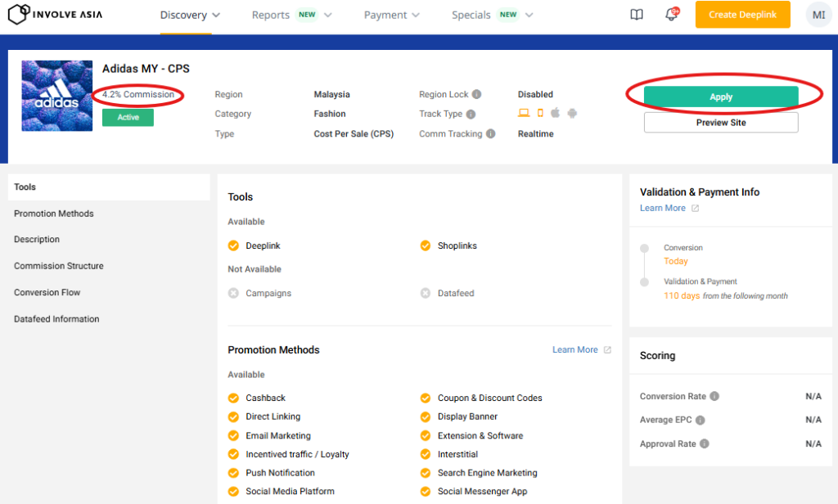The height and width of the screenshot is (504, 838).
Task: Click the Fashion category value
Action: tap(330, 114)
